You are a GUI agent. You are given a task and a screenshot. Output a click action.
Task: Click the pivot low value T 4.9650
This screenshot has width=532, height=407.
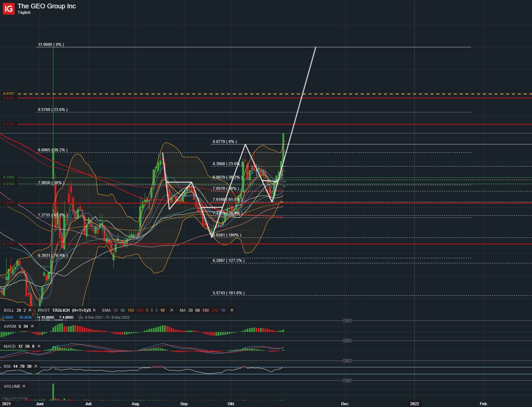click(x=66, y=318)
